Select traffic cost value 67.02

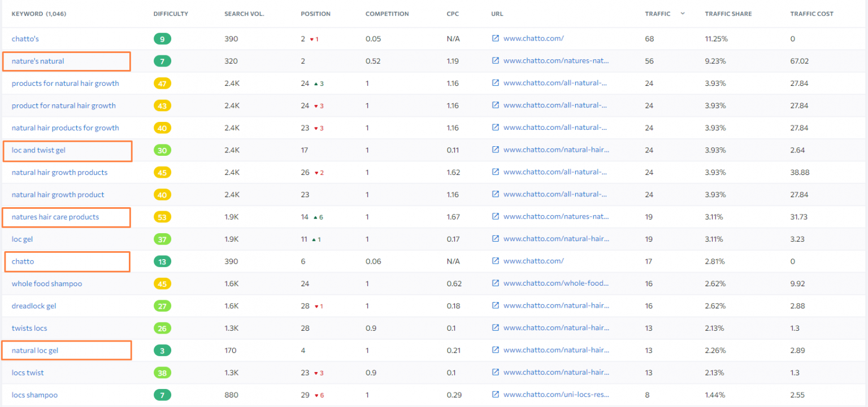pyautogui.click(x=800, y=61)
